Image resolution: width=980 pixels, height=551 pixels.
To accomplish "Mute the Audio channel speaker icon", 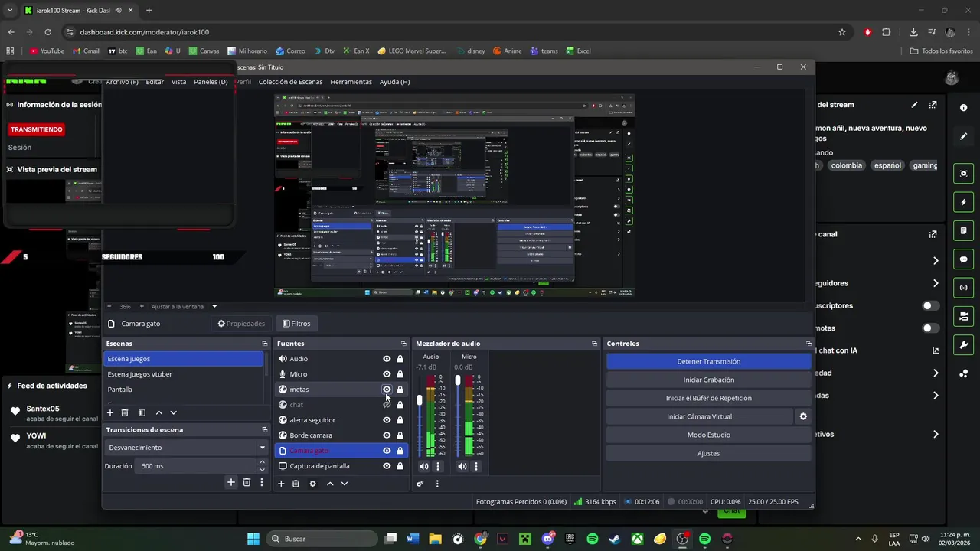I will point(424,466).
